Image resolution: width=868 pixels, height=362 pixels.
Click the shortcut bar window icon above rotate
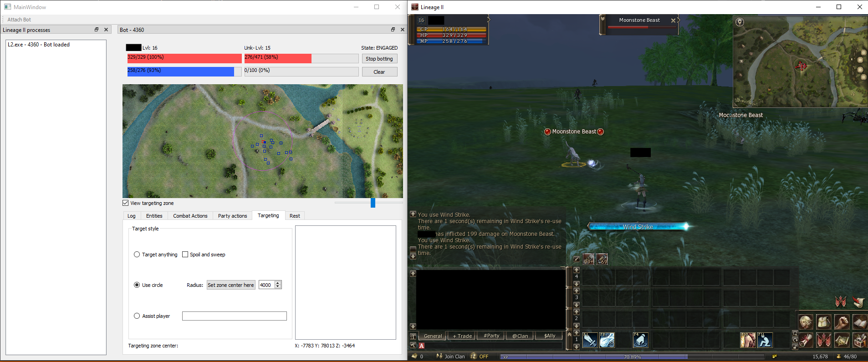(x=795, y=333)
